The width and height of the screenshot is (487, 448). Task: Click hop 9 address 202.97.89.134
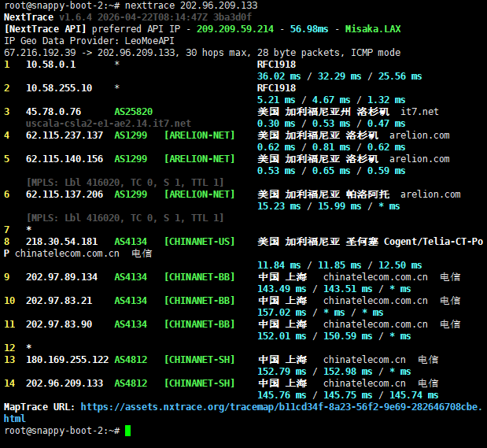click(61, 277)
